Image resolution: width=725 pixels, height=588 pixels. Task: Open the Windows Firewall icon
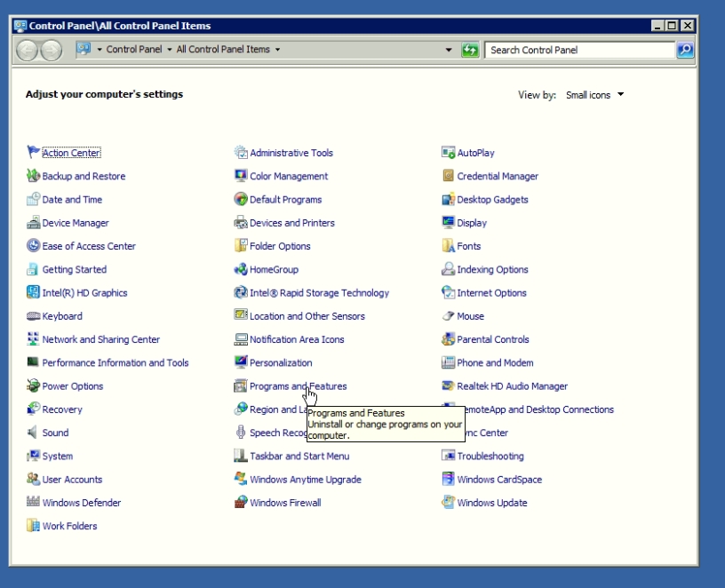point(241,502)
